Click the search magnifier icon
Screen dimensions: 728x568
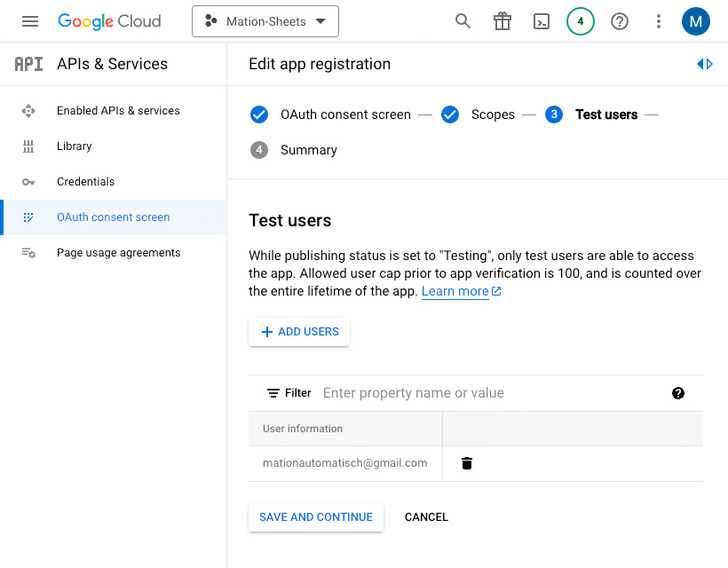tap(463, 21)
